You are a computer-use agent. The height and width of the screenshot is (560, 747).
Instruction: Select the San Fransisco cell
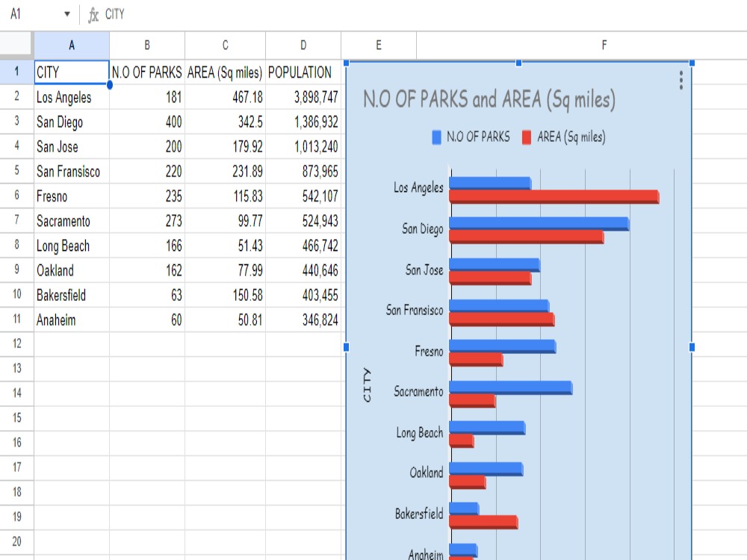[72, 172]
